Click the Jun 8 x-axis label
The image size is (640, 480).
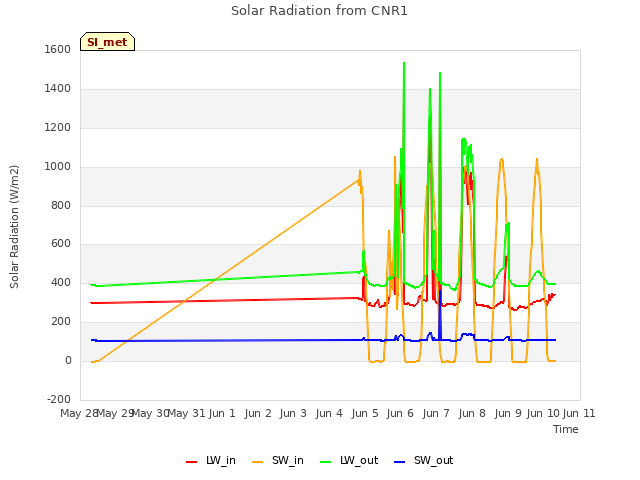tap(472, 413)
